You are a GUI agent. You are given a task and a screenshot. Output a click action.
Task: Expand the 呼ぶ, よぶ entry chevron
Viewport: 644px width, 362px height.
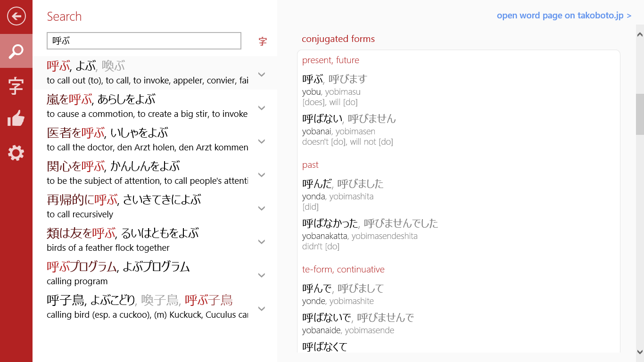262,74
